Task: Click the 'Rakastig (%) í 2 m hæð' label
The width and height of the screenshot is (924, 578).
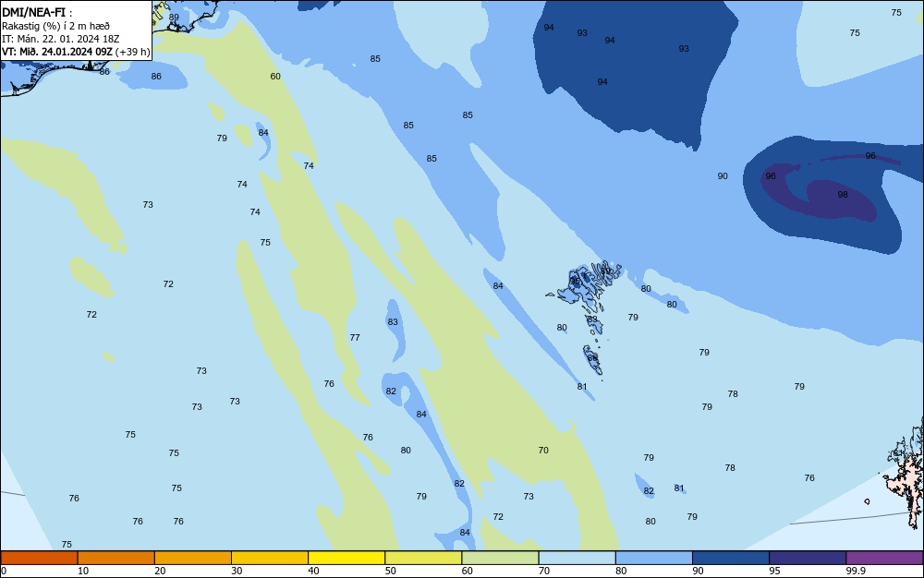Action: (55, 26)
